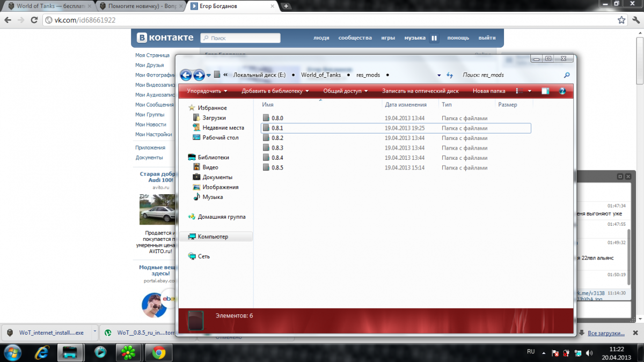The image size is (644, 362).
Task: Open Windows Media Player from taskbar
Action: click(x=100, y=352)
